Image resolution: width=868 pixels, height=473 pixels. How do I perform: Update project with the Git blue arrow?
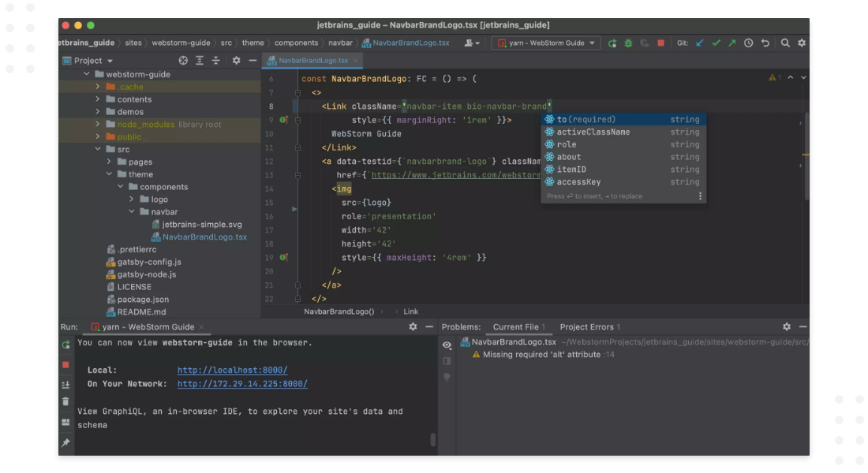[x=700, y=43]
